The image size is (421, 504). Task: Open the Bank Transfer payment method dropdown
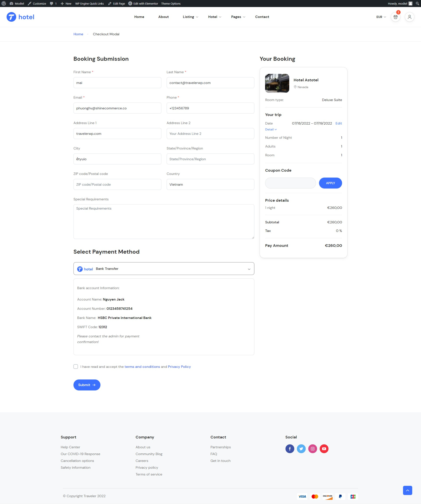click(x=164, y=269)
